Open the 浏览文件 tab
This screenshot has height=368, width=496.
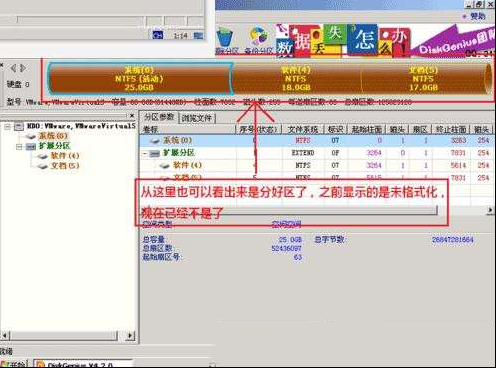pos(197,118)
